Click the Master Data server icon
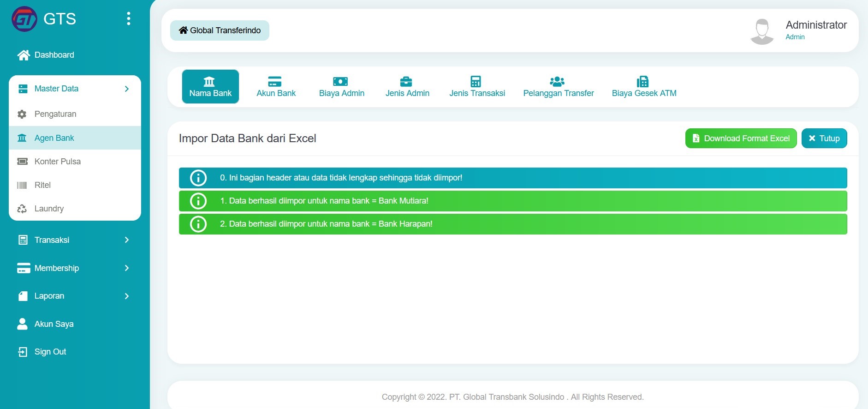 (23, 89)
